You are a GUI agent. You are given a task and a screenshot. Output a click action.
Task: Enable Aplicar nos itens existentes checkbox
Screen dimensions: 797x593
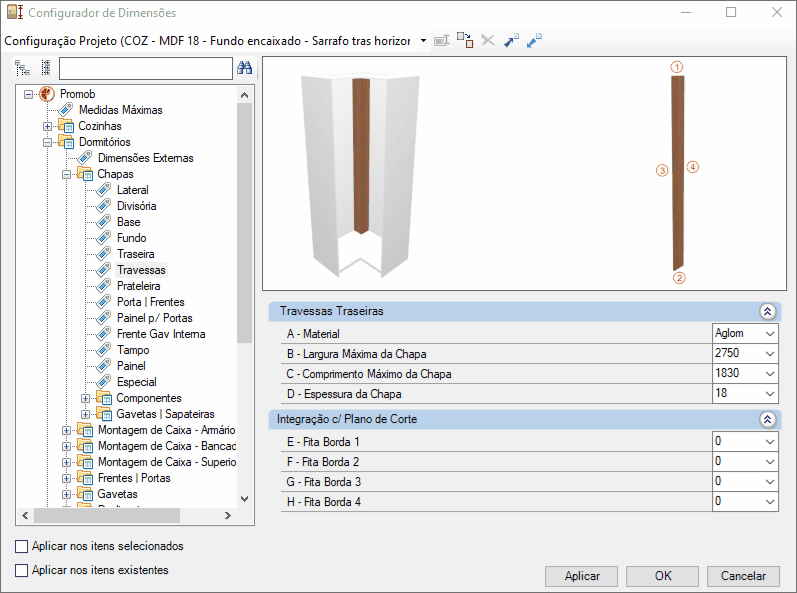21,570
